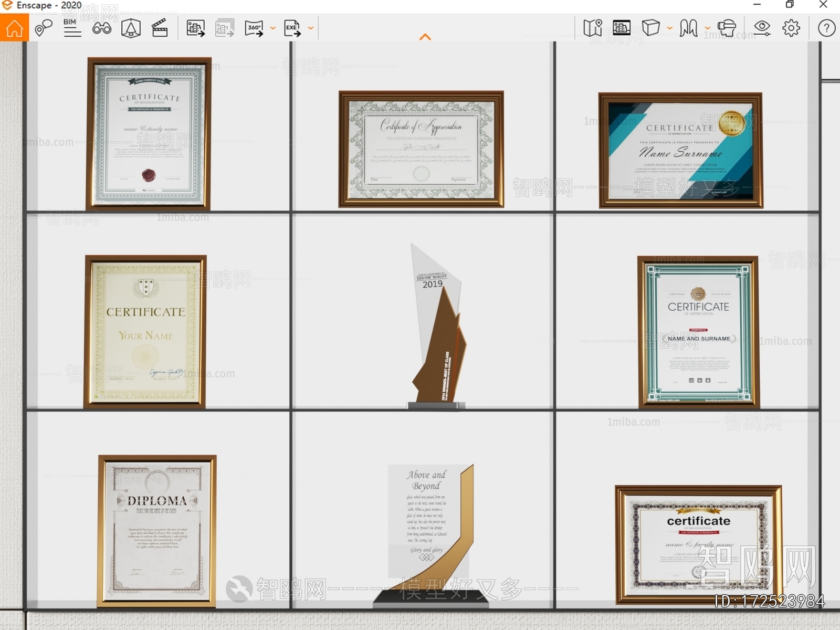840x630 pixels.
Task: Select the yellow Certificate Your Name frame
Action: coord(145,331)
